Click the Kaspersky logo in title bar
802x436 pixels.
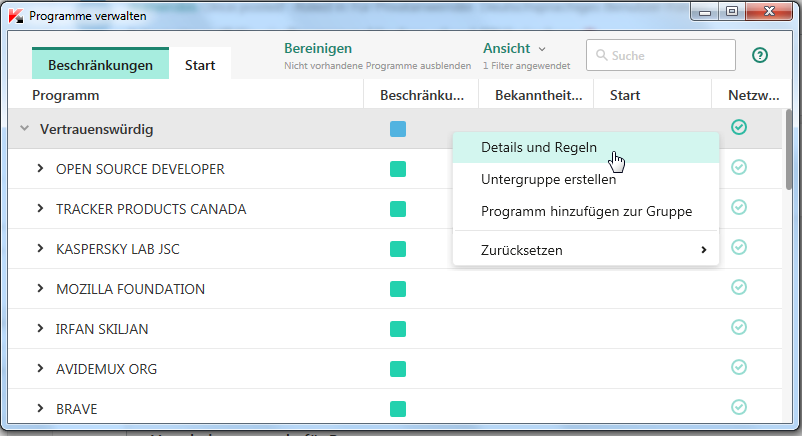tap(16, 16)
